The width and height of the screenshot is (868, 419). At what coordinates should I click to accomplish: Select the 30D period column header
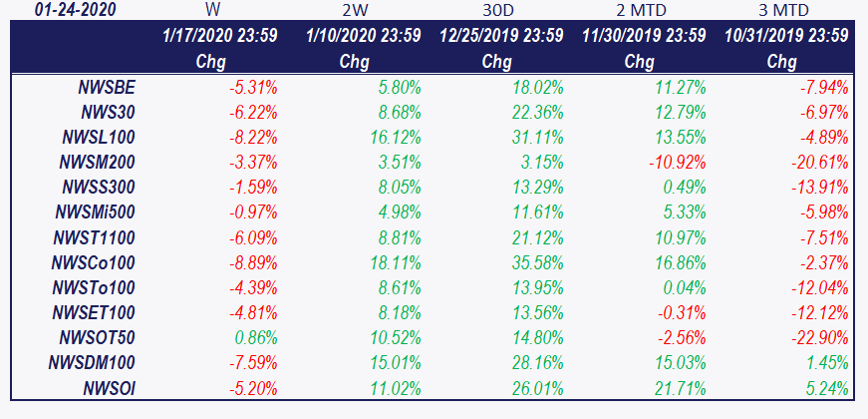click(x=496, y=10)
